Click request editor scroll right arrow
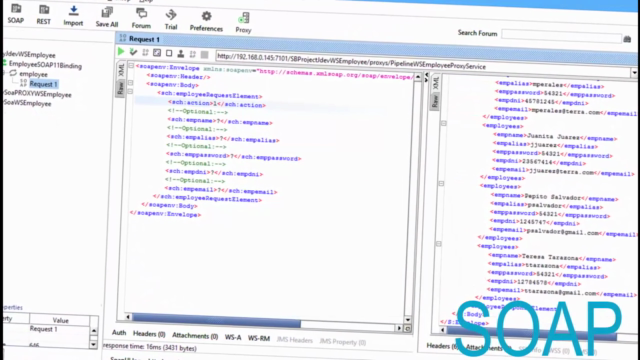Screen dimensions: 640x360 399,328
